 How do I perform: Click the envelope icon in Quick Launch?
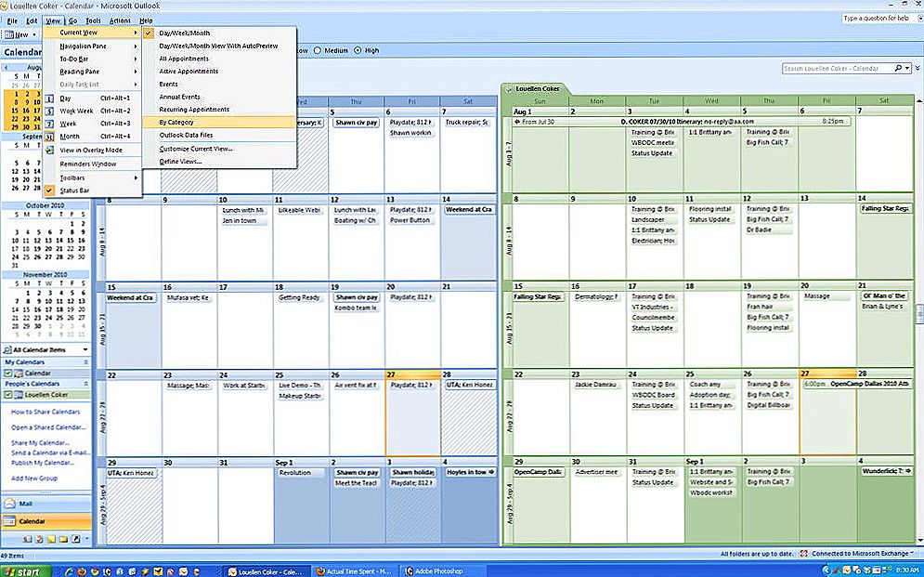coord(158,571)
